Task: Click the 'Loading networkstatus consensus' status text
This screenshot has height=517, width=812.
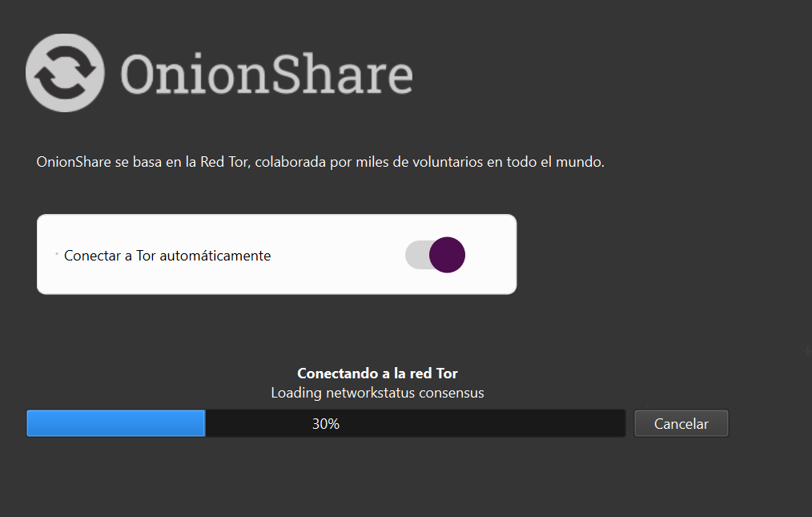Action: coord(377,393)
